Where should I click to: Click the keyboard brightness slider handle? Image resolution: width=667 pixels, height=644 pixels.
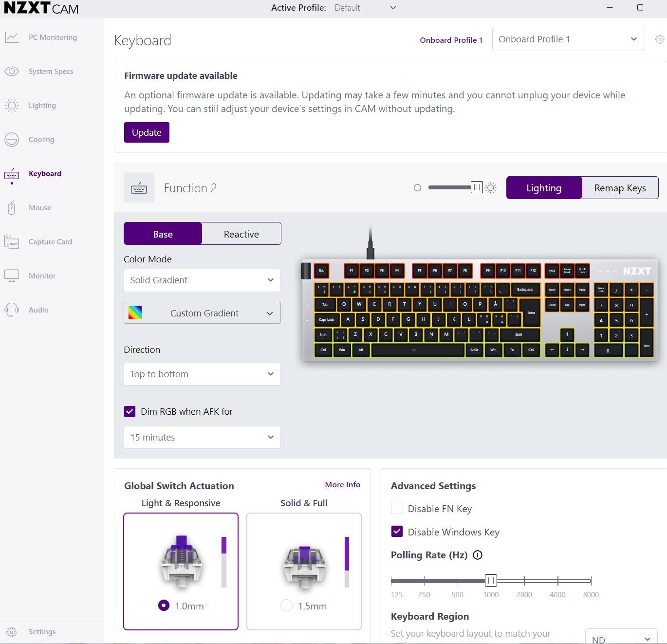click(477, 187)
